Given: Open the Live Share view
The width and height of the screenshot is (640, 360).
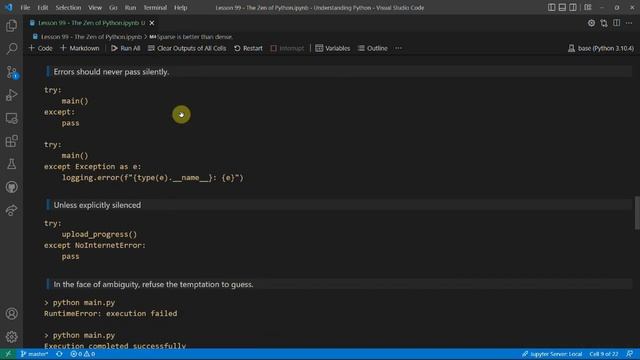Looking at the screenshot, I should (x=11, y=210).
